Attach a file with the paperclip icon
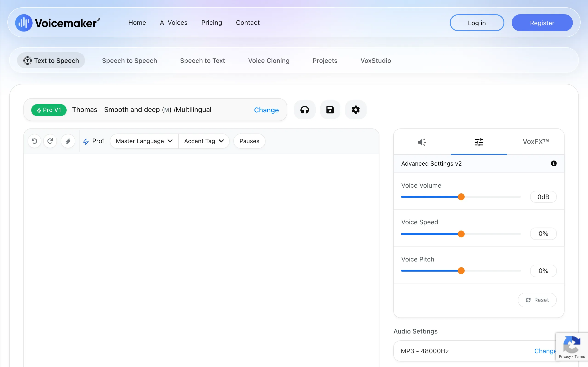The height and width of the screenshot is (367, 588). 68,141
